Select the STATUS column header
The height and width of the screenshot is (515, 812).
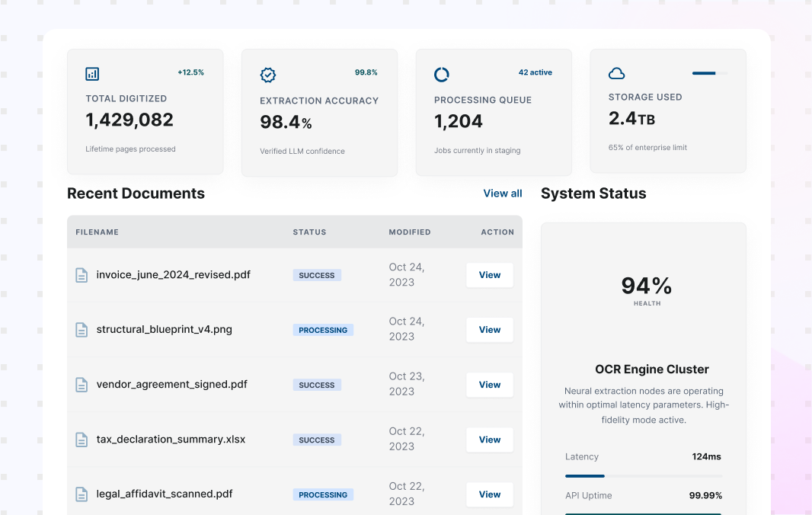pos(310,232)
